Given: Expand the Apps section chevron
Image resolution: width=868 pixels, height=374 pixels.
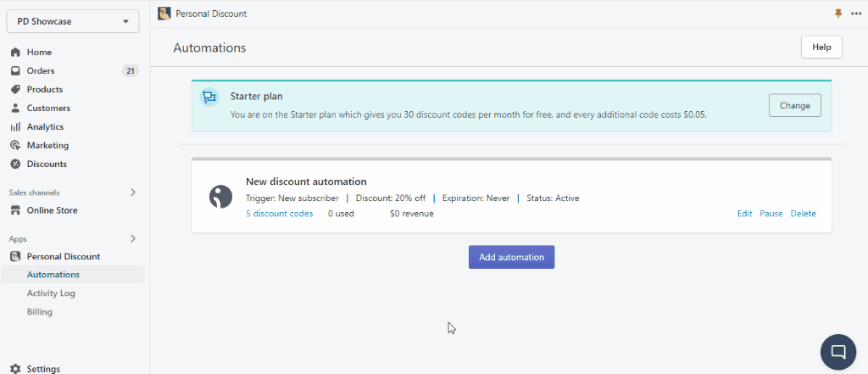Looking at the screenshot, I should pyautogui.click(x=133, y=239).
